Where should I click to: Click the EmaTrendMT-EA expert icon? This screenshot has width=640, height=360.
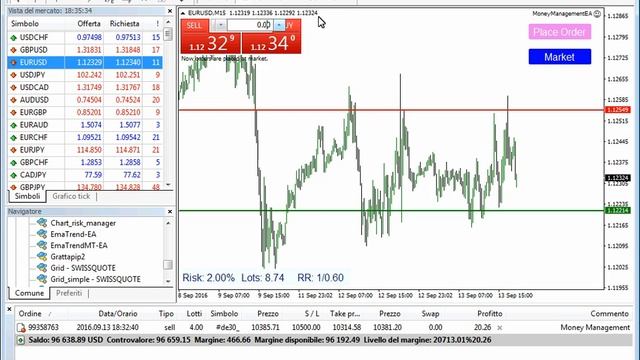pos(42,245)
